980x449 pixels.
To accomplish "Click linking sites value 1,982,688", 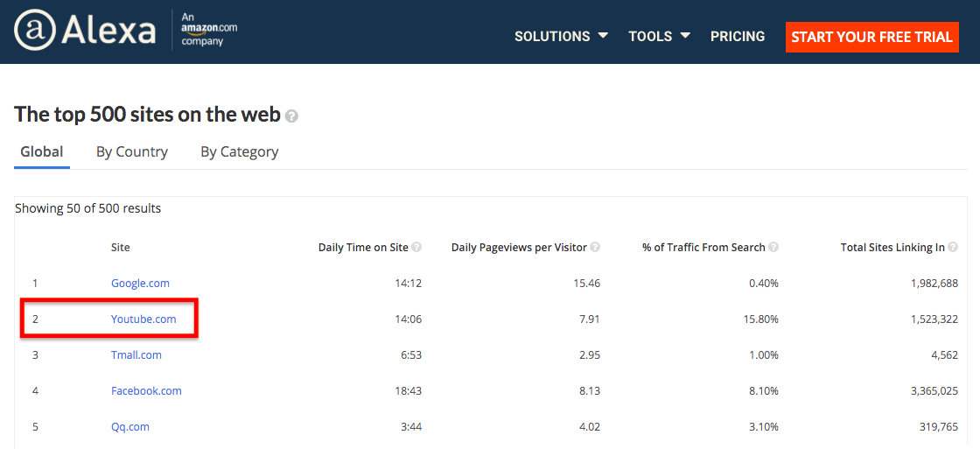I will pos(934,284).
